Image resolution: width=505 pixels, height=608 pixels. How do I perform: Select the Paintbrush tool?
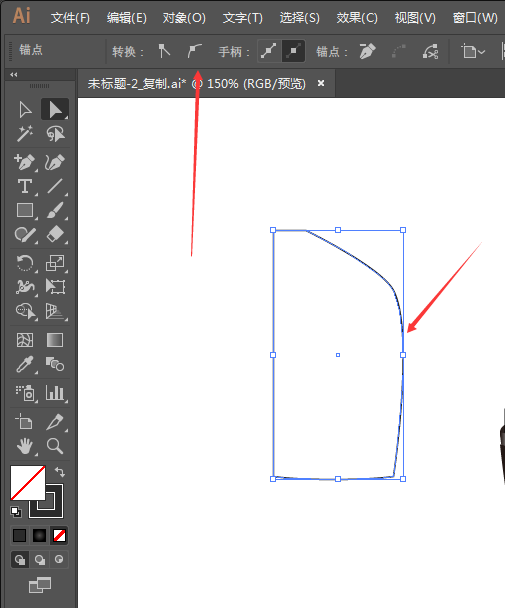(x=55, y=211)
